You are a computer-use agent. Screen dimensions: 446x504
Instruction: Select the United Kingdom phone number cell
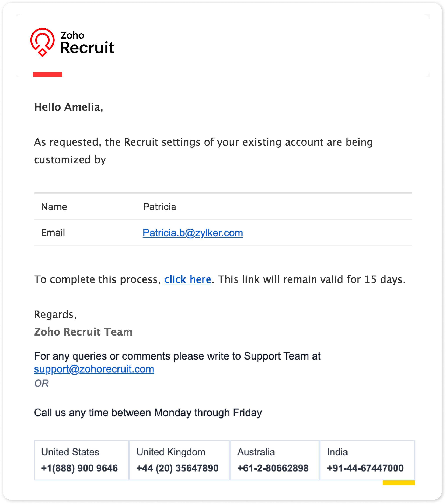(x=180, y=460)
